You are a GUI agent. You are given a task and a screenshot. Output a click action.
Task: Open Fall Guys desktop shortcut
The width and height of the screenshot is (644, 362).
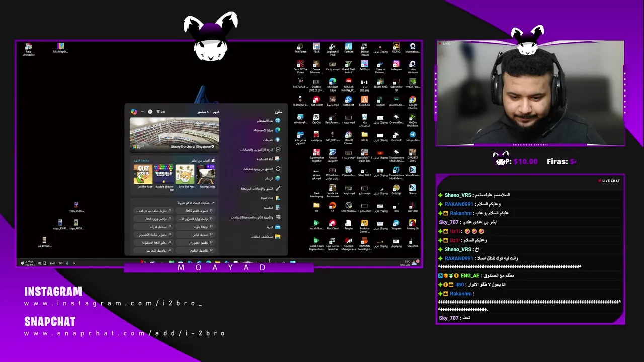364,66
